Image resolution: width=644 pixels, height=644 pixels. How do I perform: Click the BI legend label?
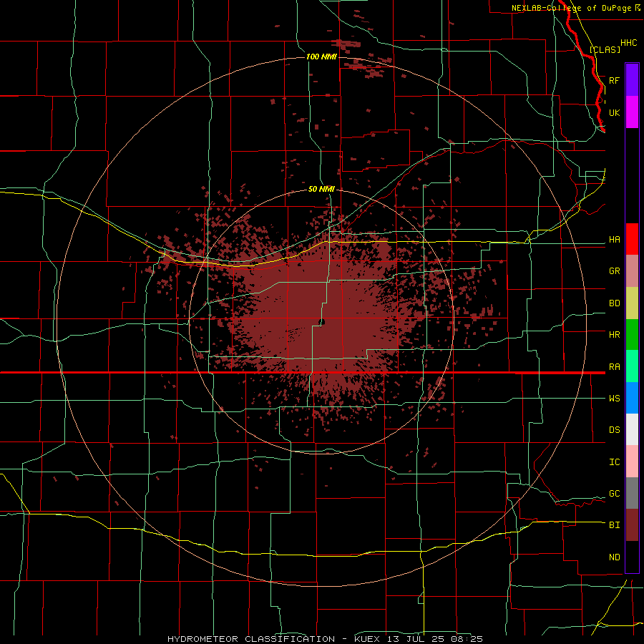click(614, 525)
